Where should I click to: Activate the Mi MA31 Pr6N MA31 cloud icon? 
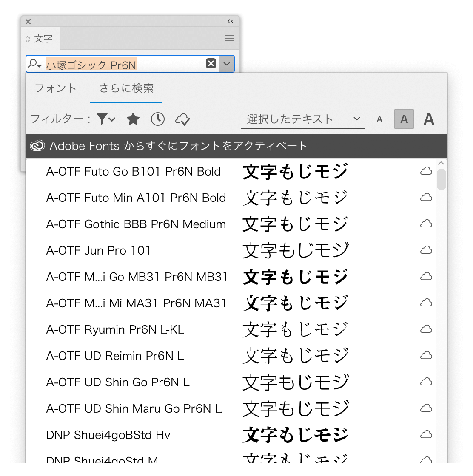click(426, 303)
